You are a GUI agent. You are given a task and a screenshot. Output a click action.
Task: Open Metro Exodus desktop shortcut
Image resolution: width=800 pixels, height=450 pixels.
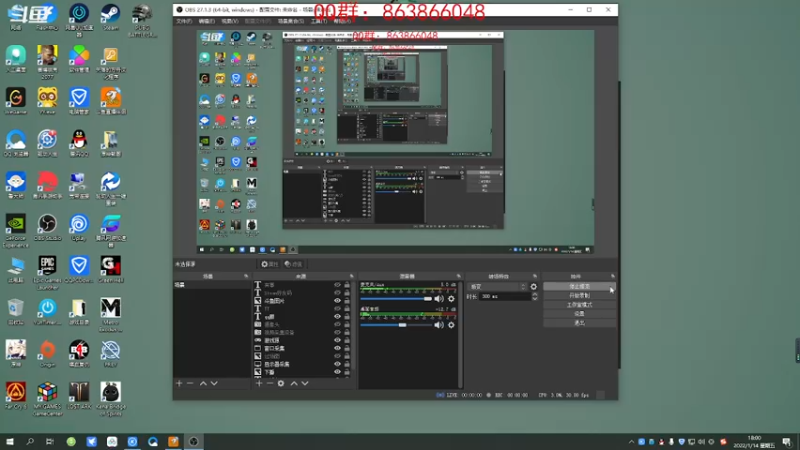pyautogui.click(x=110, y=314)
